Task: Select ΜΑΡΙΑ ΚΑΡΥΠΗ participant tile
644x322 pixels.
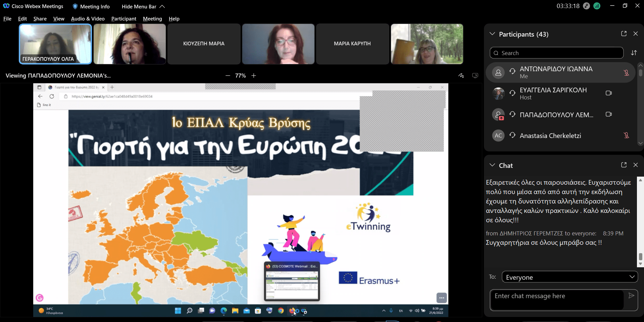Action: [352, 44]
